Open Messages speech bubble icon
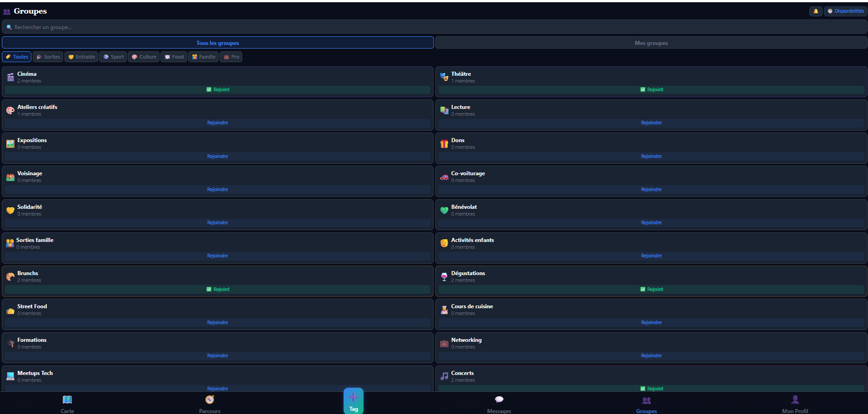Viewport: 868px width, 414px height. click(499, 400)
